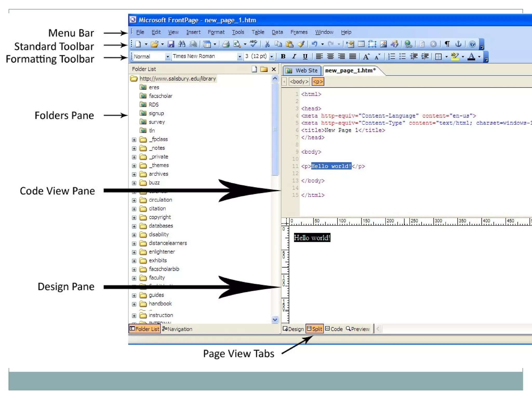Click the folder list scroll-down arrow
Screen dimensions: 532x399
(275, 320)
